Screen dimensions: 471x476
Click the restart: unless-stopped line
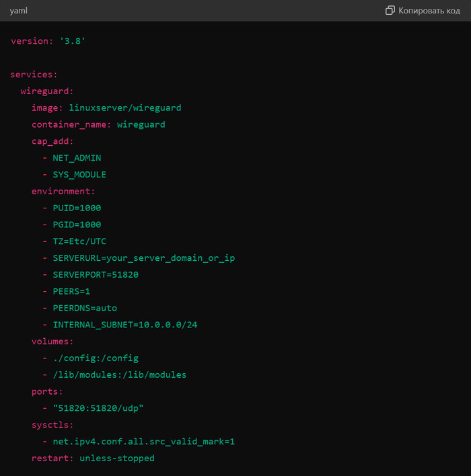(x=93, y=459)
